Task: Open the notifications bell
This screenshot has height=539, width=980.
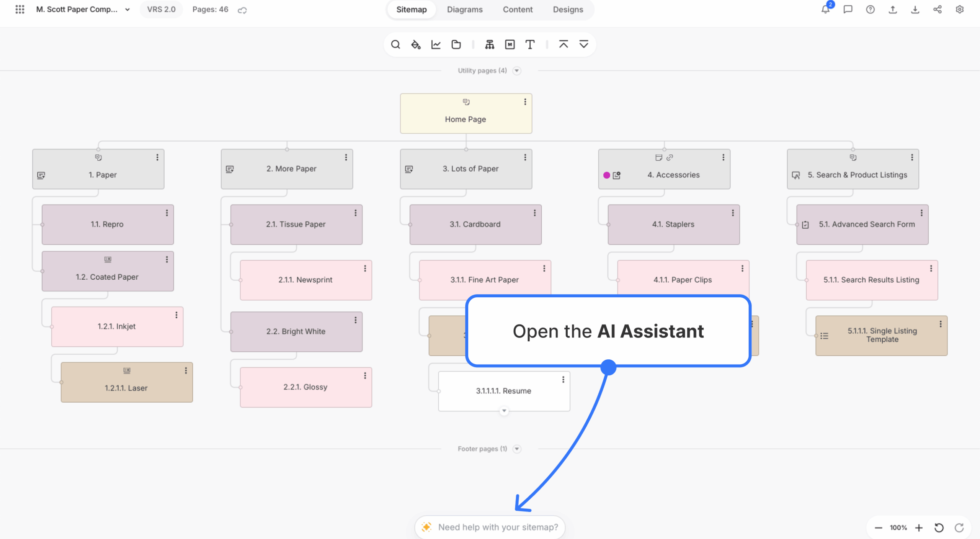Action: pos(826,10)
